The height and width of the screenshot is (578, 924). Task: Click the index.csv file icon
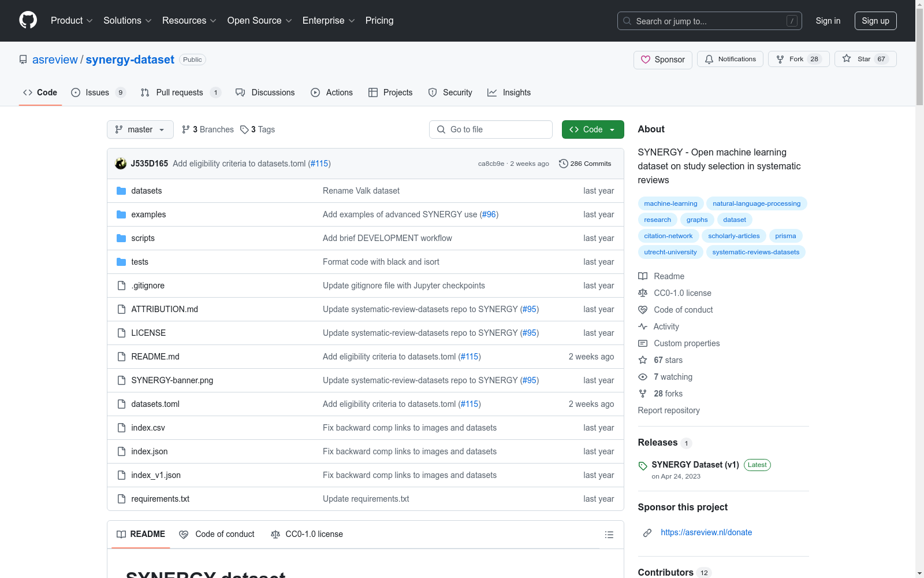pos(121,428)
